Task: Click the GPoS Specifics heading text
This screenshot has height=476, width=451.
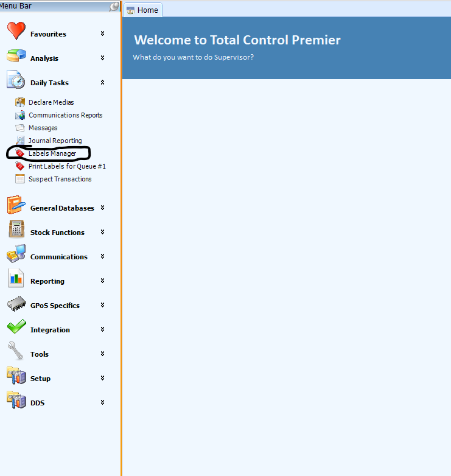Action: [x=55, y=306]
